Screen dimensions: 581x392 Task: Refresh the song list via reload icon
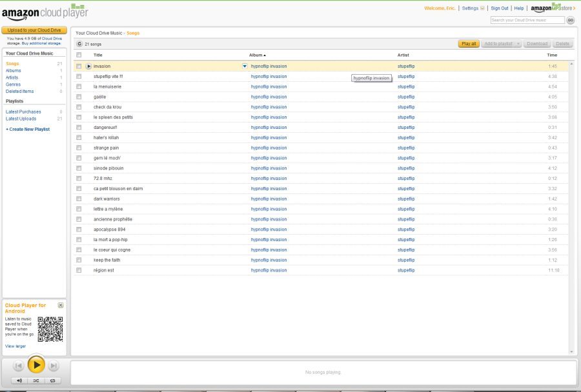tap(79, 44)
